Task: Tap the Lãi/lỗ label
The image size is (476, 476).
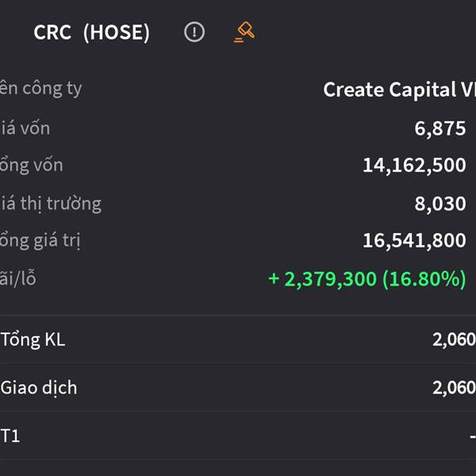Action: [18, 278]
